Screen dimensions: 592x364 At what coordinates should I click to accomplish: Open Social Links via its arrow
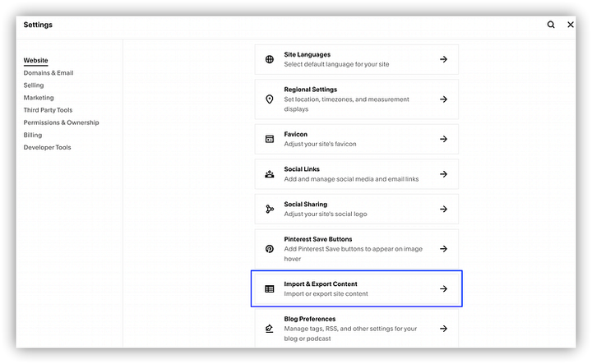[444, 174]
